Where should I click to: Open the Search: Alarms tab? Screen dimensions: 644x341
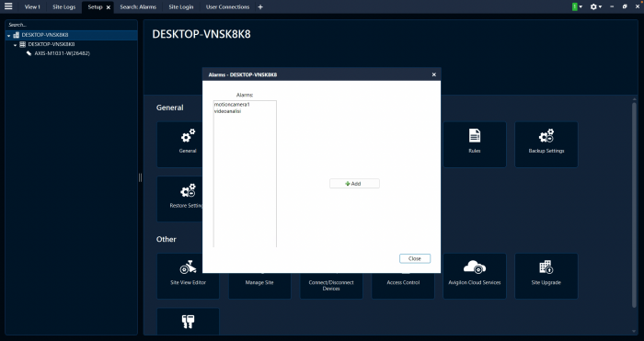[138, 7]
